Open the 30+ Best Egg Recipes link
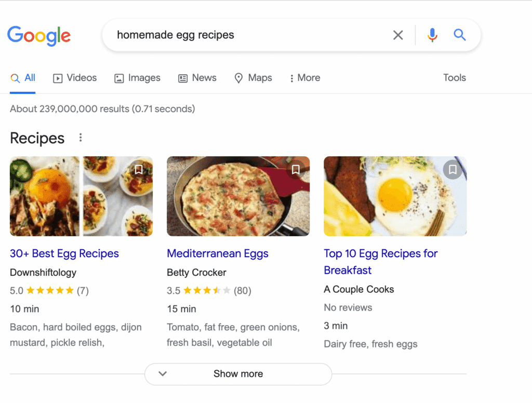 point(64,253)
